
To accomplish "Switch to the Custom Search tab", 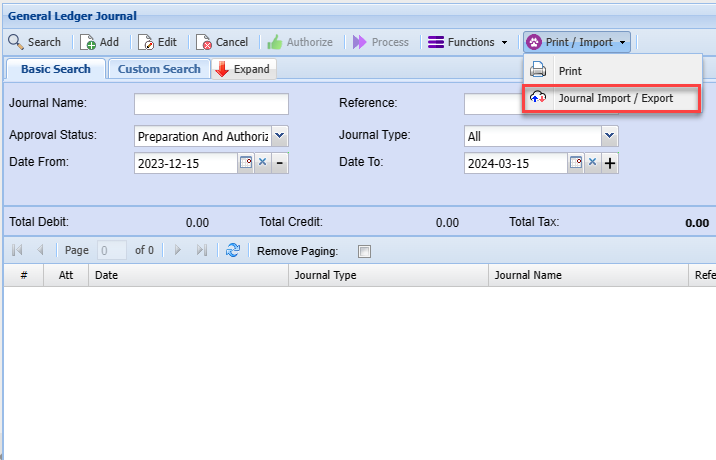I will 159,69.
